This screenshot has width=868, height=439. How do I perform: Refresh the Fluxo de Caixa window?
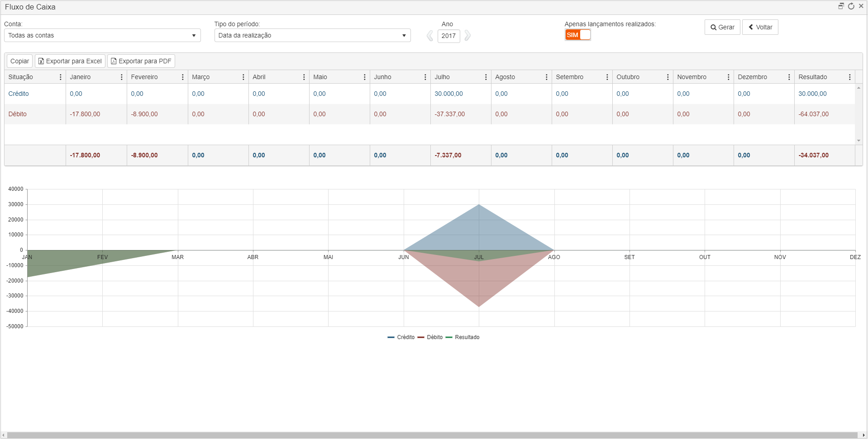pyautogui.click(x=851, y=6)
